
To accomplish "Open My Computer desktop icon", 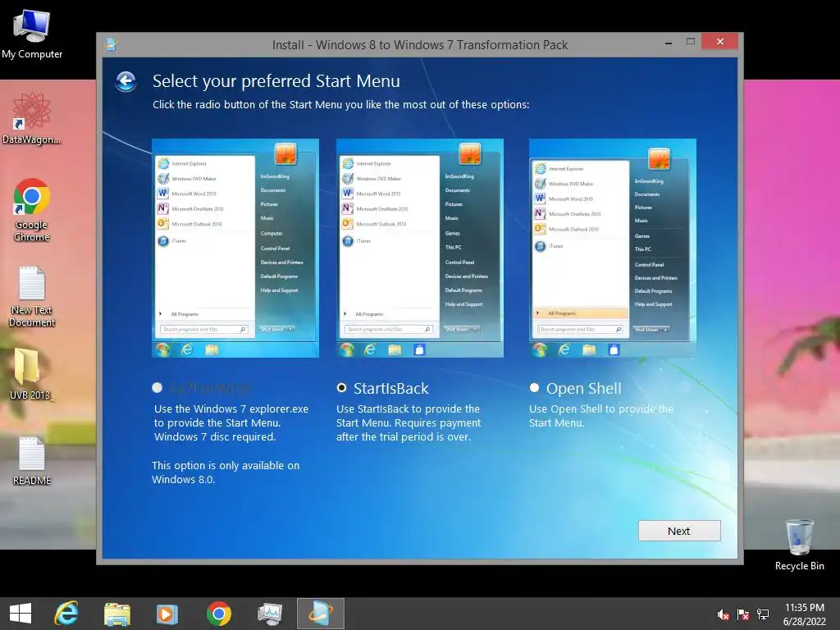I will point(32,33).
